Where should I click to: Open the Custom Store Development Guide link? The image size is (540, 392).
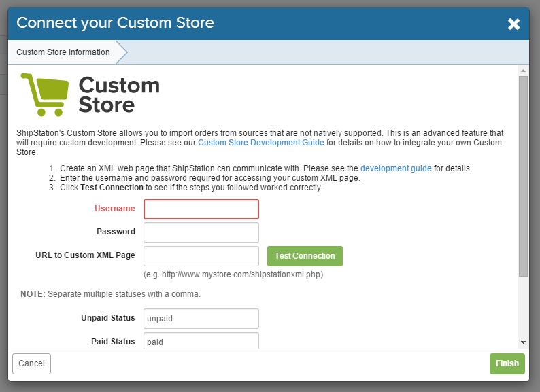[x=260, y=143]
